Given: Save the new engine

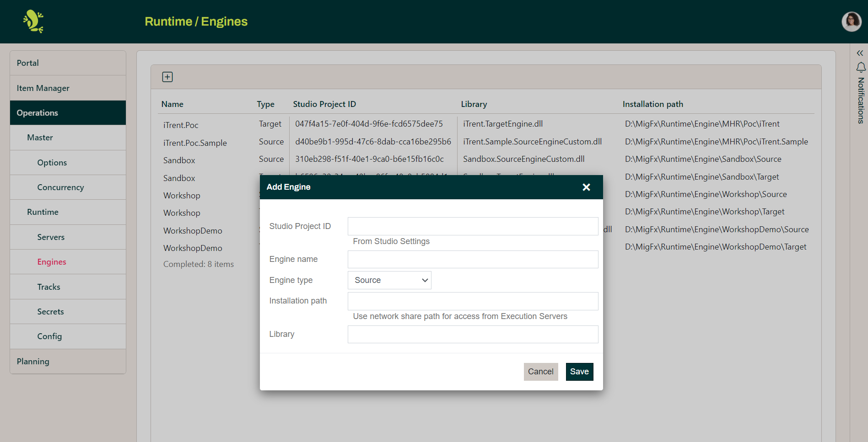Looking at the screenshot, I should coord(579,372).
